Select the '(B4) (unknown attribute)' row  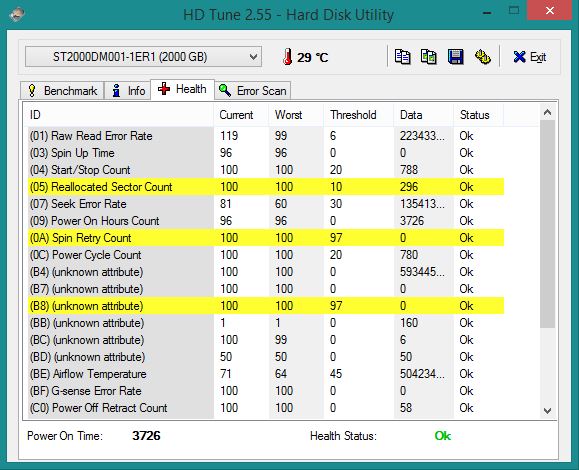[265, 272]
